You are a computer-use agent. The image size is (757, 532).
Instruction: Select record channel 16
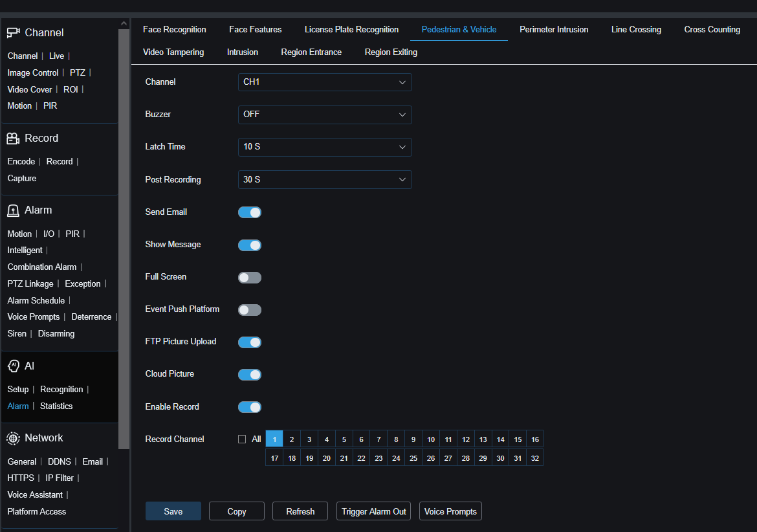535,439
